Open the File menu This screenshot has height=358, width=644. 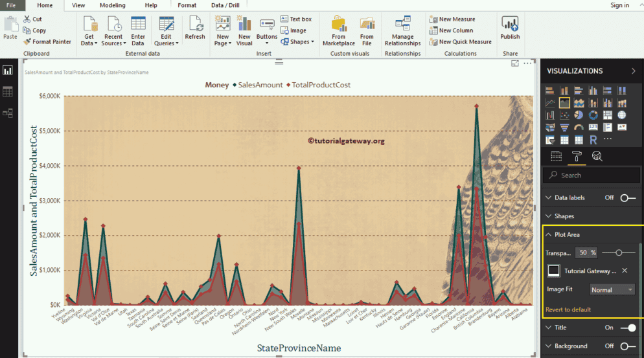[11, 5]
